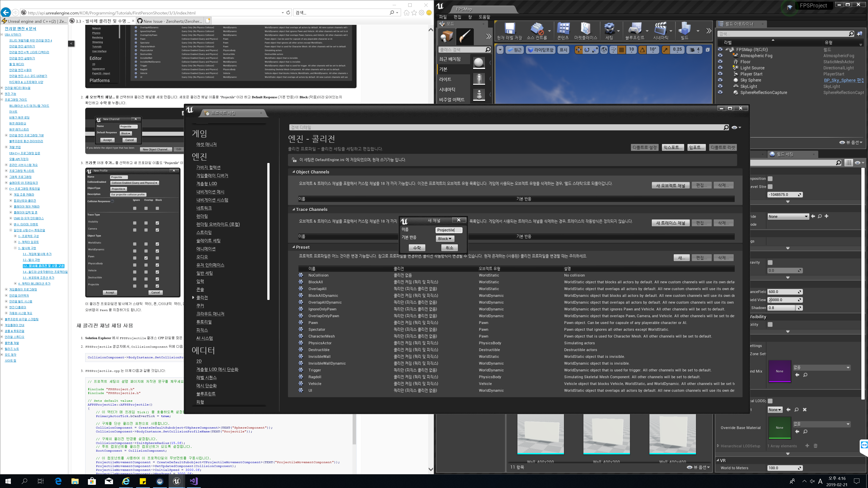This screenshot has height=488, width=868.
Task: Click surface snapping viewport icon
Action: pos(613,50)
